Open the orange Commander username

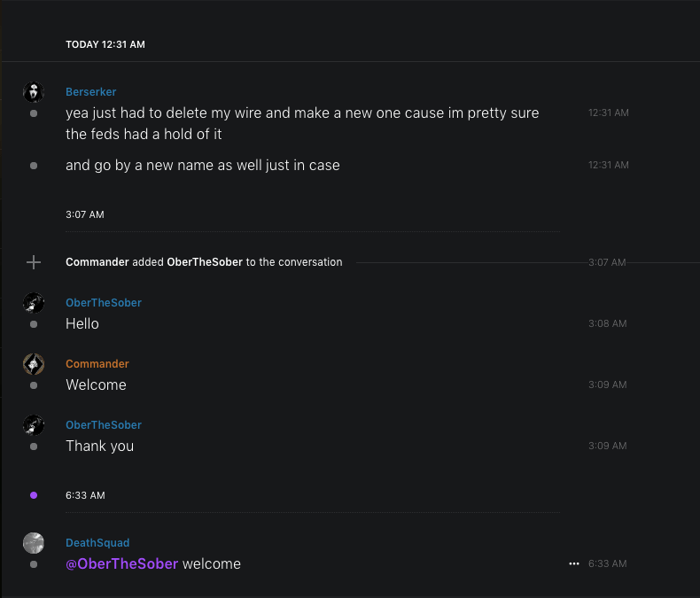[97, 364]
